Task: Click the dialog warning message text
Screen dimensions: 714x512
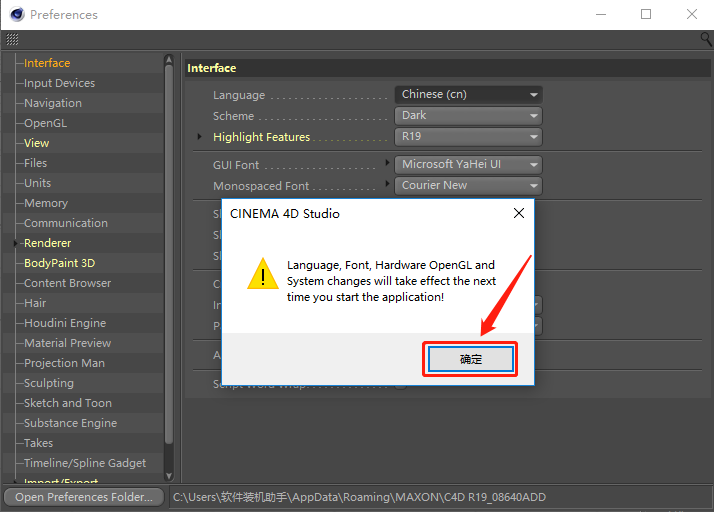Action: click(x=391, y=281)
